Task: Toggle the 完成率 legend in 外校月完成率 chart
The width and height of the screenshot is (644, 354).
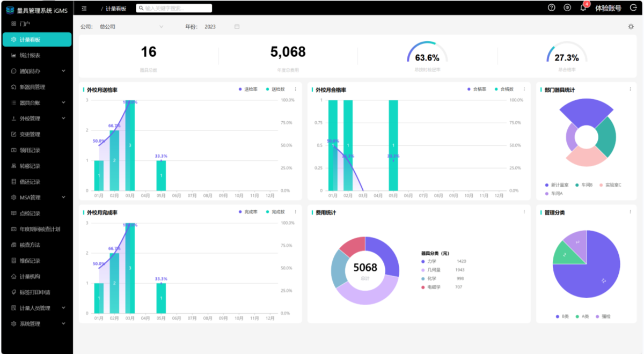Action: (247, 212)
